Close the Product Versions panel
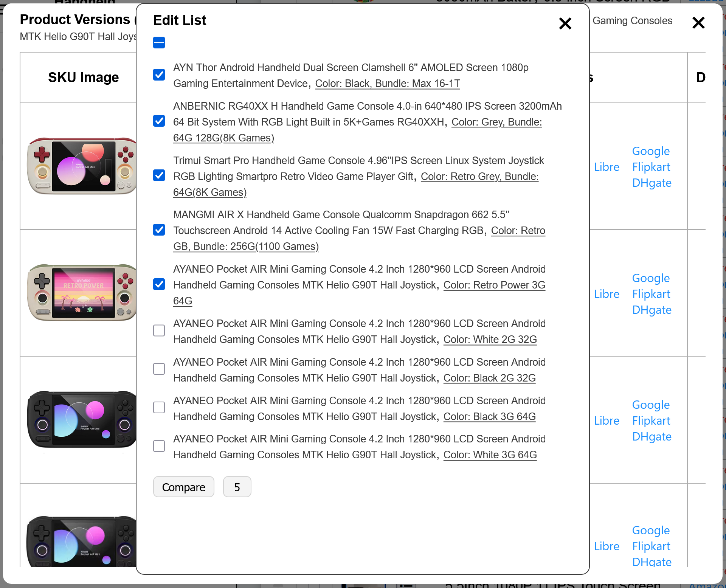The height and width of the screenshot is (588, 726). pyautogui.click(x=698, y=23)
